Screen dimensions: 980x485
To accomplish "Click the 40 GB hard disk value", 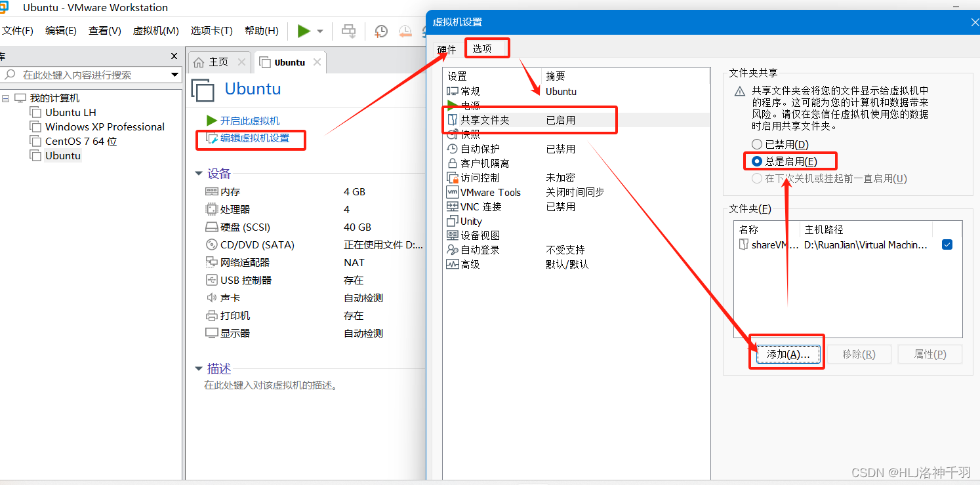I will pyautogui.click(x=357, y=227).
